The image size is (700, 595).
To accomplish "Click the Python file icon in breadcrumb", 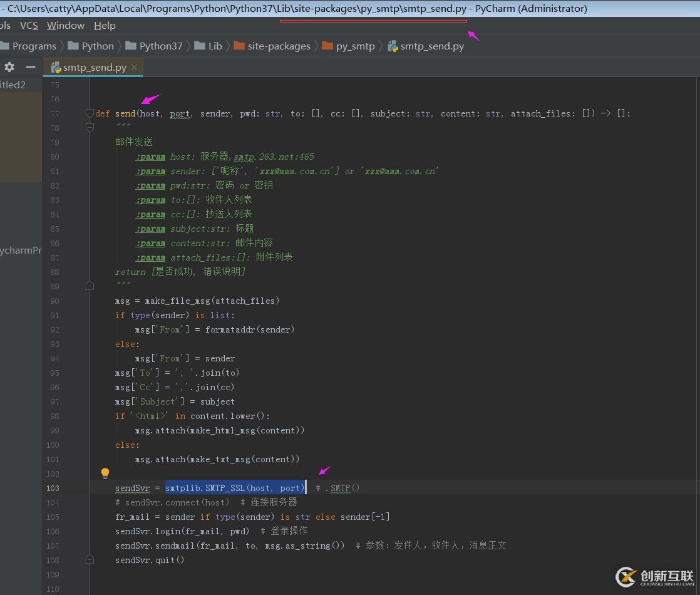I will pyautogui.click(x=393, y=46).
